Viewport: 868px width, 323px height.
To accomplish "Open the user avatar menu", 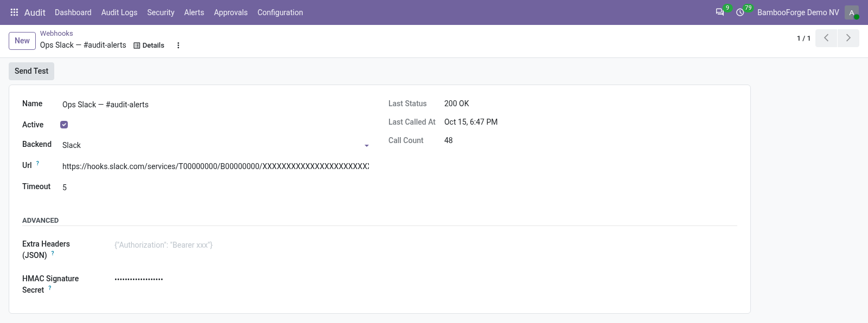I will click(x=852, y=12).
